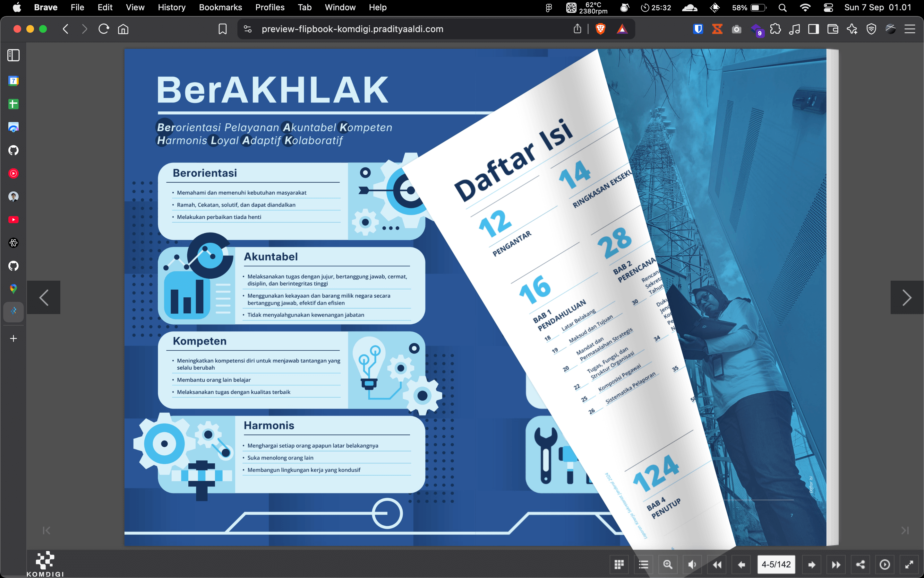This screenshot has width=924, height=578.
Task: Bookmark this page
Action: [222, 29]
